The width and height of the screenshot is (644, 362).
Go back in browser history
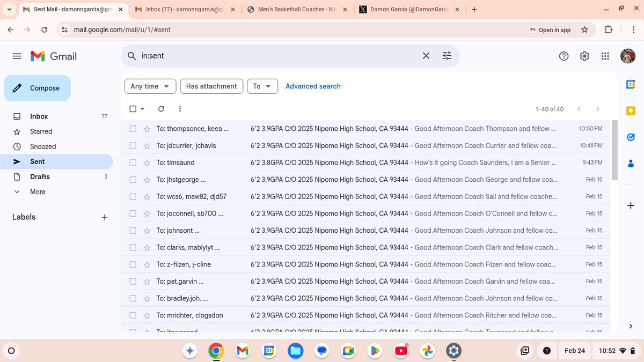click(10, 30)
